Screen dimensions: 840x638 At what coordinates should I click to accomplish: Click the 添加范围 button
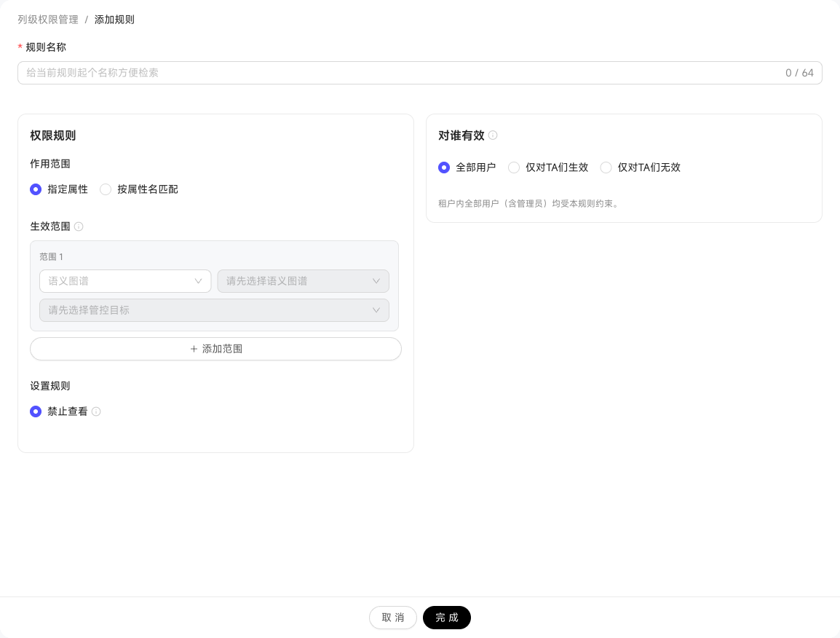coord(216,348)
